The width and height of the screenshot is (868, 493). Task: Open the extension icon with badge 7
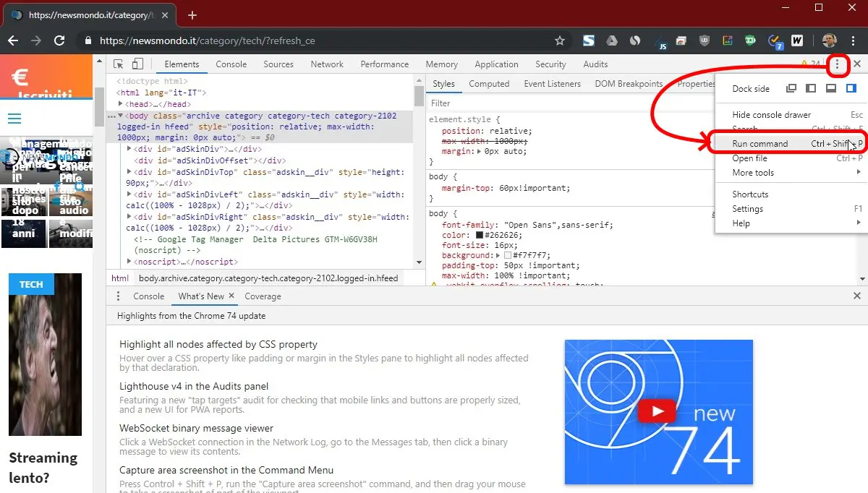775,42
